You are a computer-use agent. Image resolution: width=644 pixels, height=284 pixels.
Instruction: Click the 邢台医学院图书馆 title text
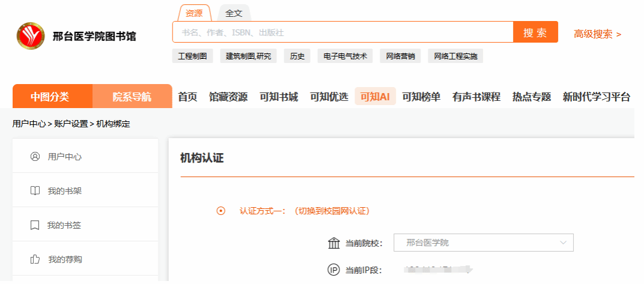(94, 36)
